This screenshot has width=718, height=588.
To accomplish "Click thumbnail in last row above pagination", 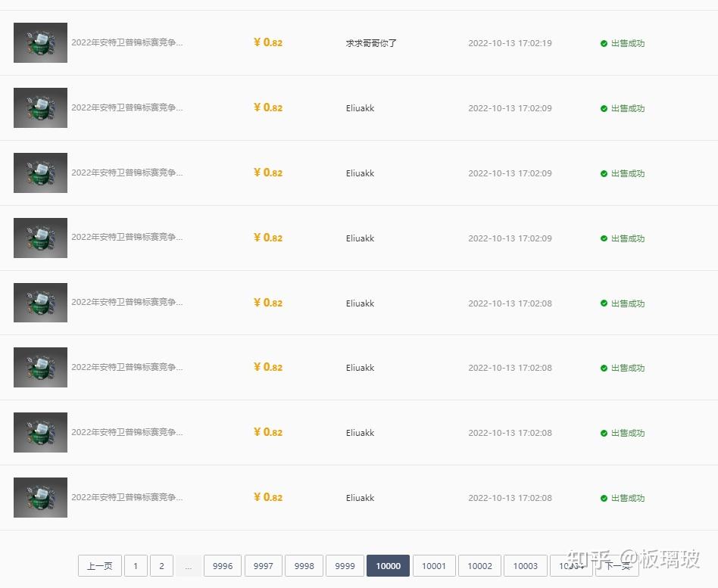I will coord(40,497).
